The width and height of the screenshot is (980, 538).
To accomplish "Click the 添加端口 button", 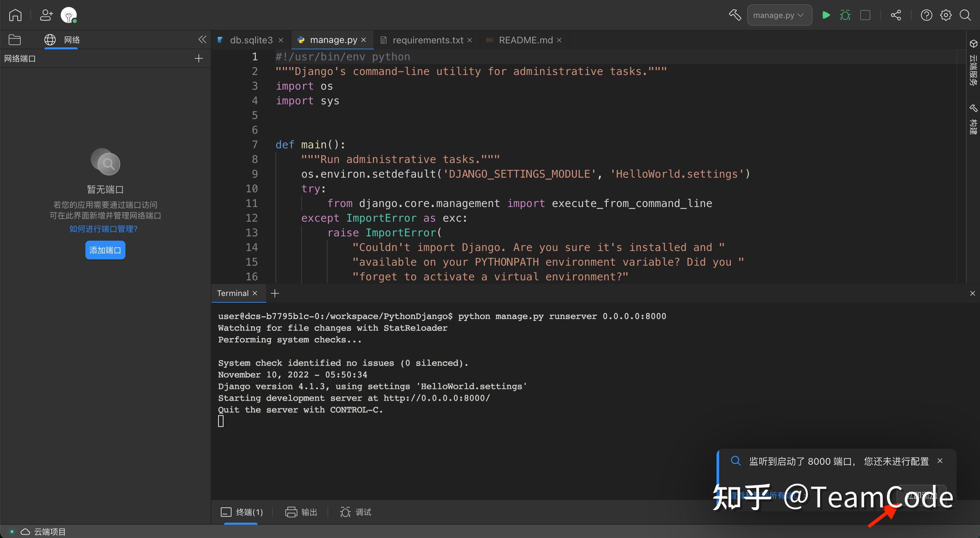I will pyautogui.click(x=105, y=250).
